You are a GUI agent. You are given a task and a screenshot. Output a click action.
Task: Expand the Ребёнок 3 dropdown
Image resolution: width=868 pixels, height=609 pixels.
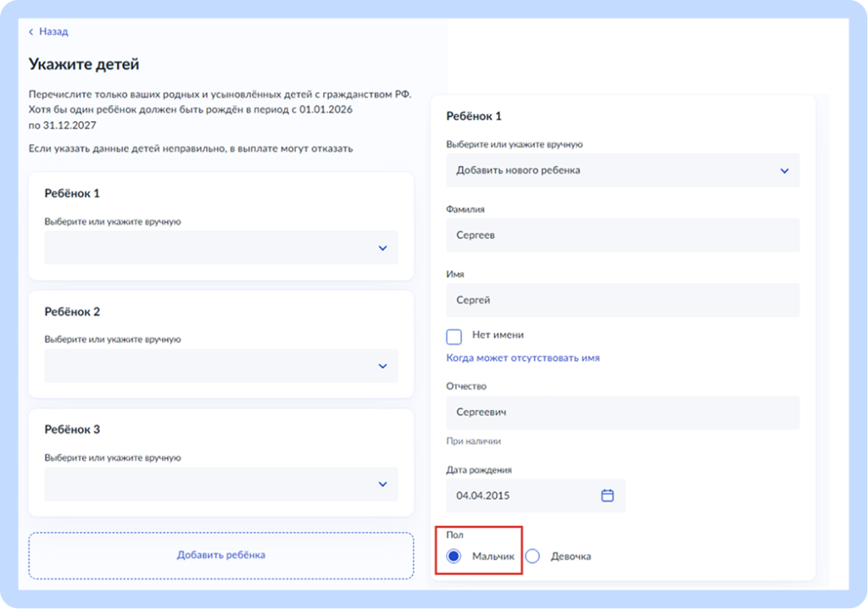[221, 484]
